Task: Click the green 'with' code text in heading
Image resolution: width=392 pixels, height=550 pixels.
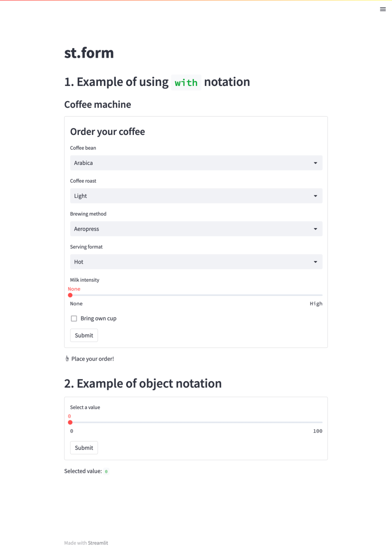Action: click(186, 83)
